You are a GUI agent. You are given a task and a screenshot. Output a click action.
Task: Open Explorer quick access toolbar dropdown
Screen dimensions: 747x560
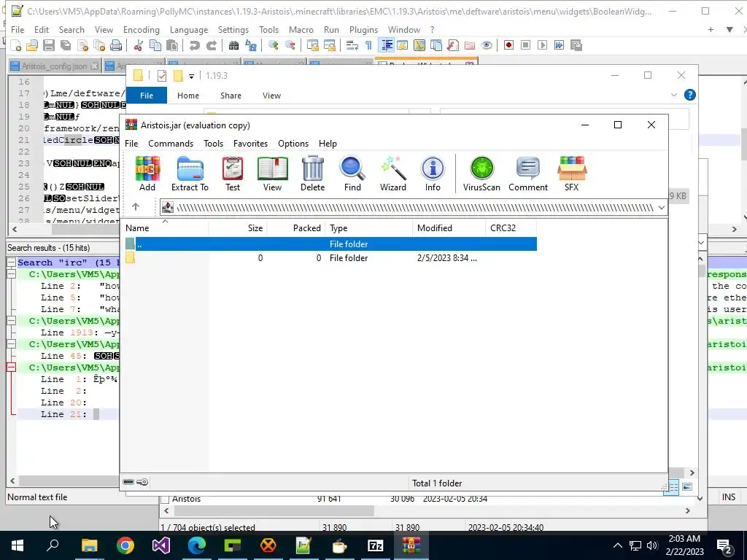coord(191,76)
